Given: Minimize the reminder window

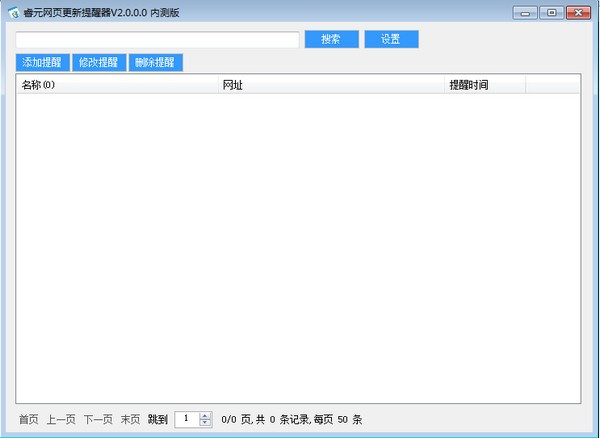Looking at the screenshot, I should (526, 12).
